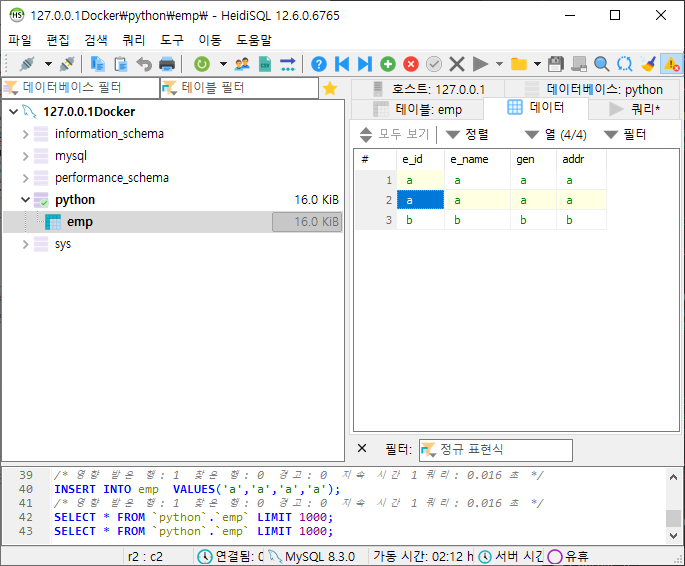This screenshot has height=566, width=685.
Task: Click the 정규 표현식 filter input
Action: pyautogui.click(x=496, y=450)
